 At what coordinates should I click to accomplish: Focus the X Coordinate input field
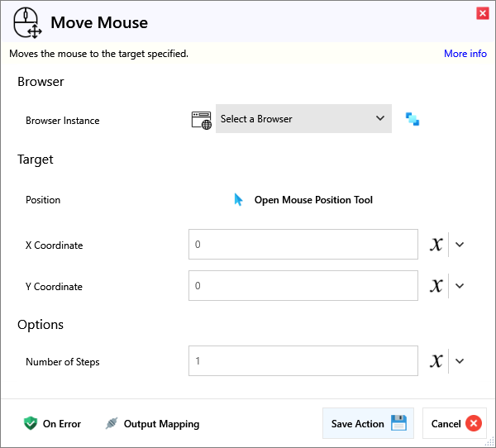(303, 245)
